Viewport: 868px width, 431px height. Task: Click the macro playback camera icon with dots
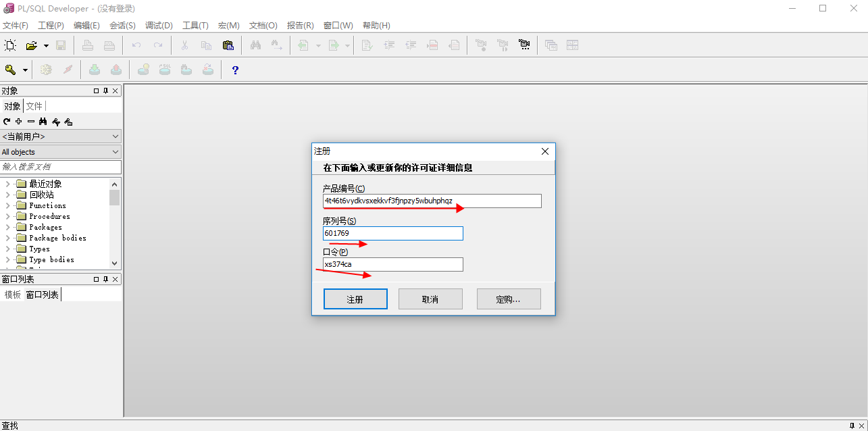[x=524, y=45]
